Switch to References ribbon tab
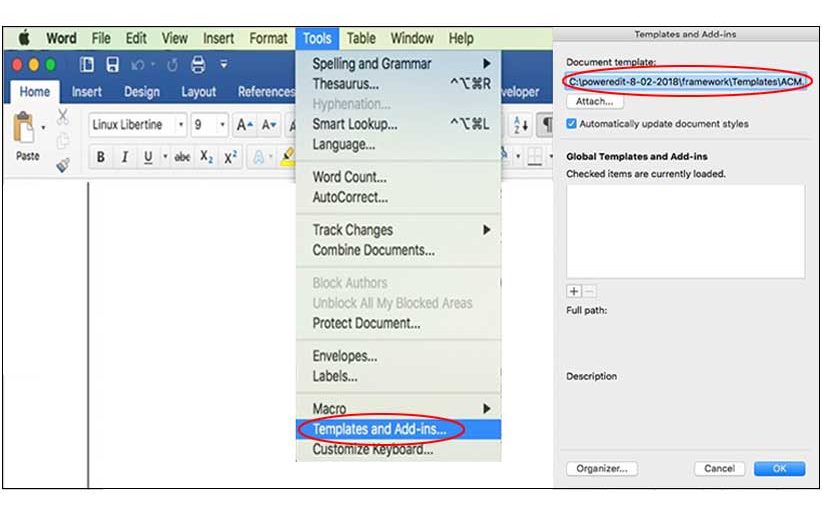This screenshot has height=514, width=822. 266,92
